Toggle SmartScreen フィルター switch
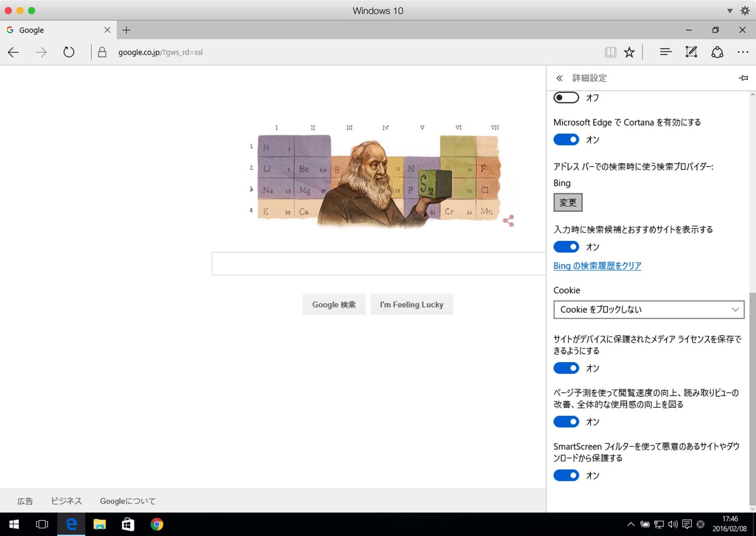Image resolution: width=756 pixels, height=536 pixels. pos(566,475)
